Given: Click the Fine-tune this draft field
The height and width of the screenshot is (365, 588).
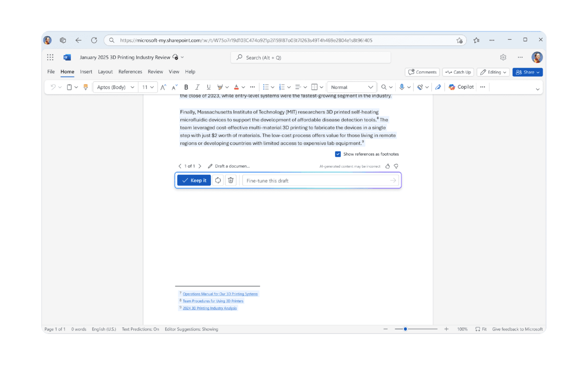Looking at the screenshot, I should [315, 181].
